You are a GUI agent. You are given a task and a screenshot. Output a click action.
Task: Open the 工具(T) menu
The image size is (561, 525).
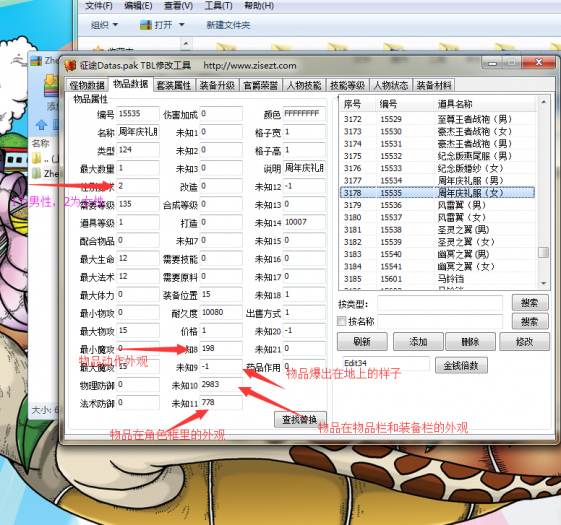pyautogui.click(x=218, y=6)
